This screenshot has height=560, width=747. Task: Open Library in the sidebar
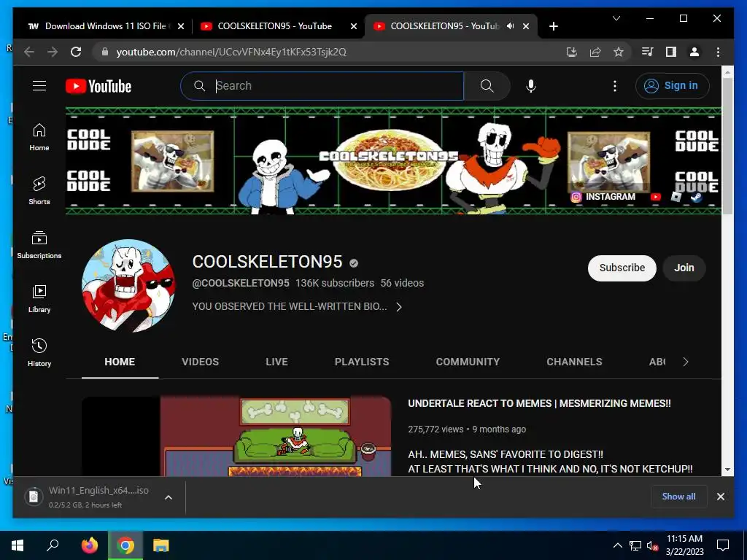click(x=39, y=298)
